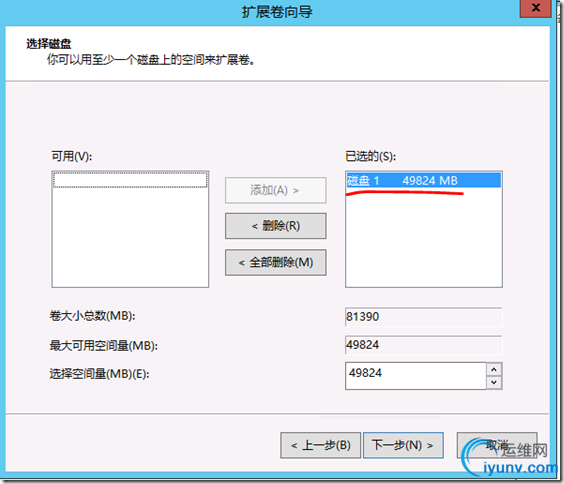Screen dimensions: 564x484
Task: Select 磁盘 1 49824 MB in selected list
Action: click(x=424, y=181)
